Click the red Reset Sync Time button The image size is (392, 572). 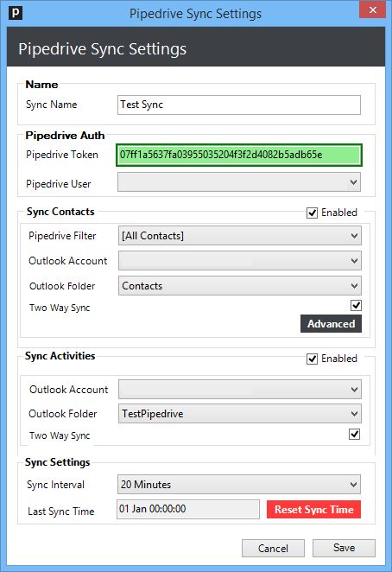point(314,509)
